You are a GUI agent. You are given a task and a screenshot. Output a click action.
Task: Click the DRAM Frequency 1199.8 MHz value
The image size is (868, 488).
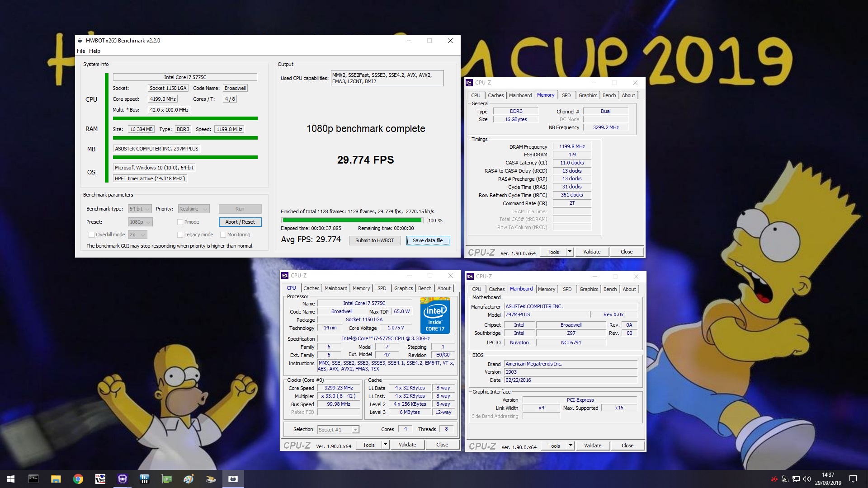572,146
